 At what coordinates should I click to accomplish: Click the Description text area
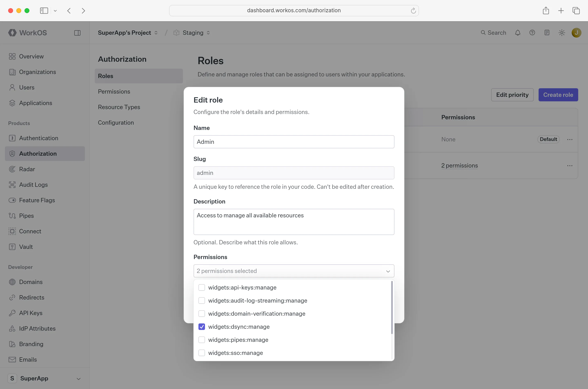tap(294, 222)
